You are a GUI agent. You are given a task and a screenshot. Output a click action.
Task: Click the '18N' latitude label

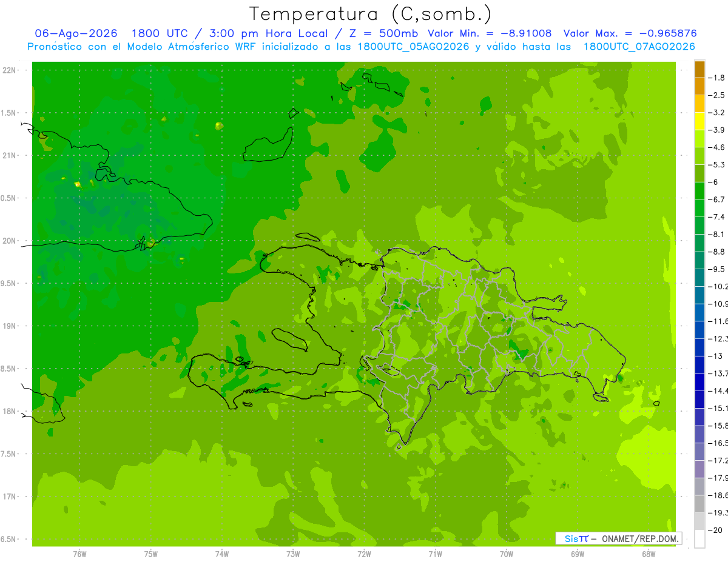10,411
